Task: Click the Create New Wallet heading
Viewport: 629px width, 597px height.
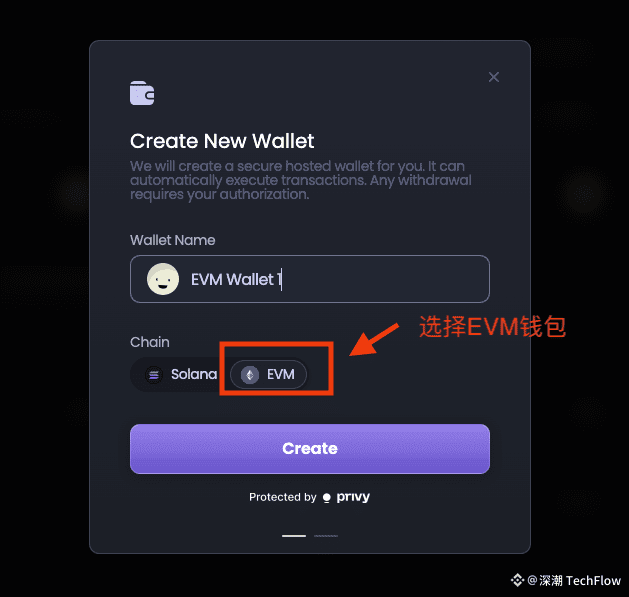Action: tap(222, 141)
